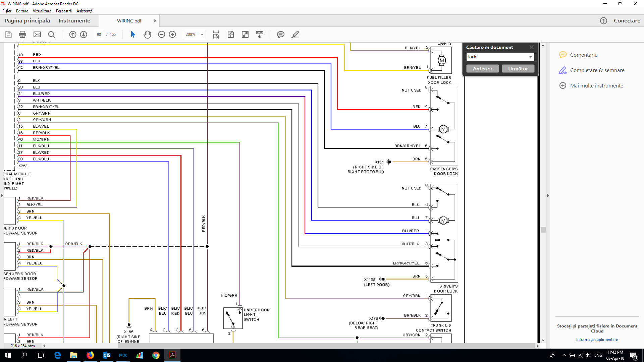Click the Zoom in plus icon
Viewport: 644px width, 362px height.
(172, 35)
